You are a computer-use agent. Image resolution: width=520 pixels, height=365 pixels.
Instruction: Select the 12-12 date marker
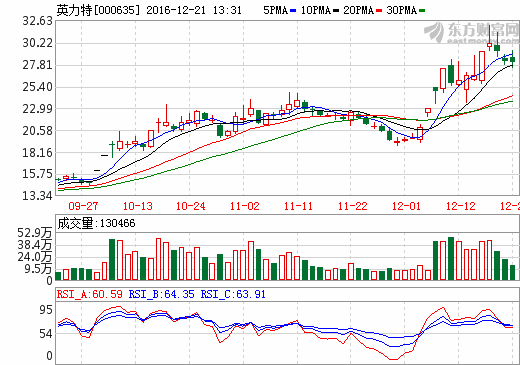click(460, 206)
